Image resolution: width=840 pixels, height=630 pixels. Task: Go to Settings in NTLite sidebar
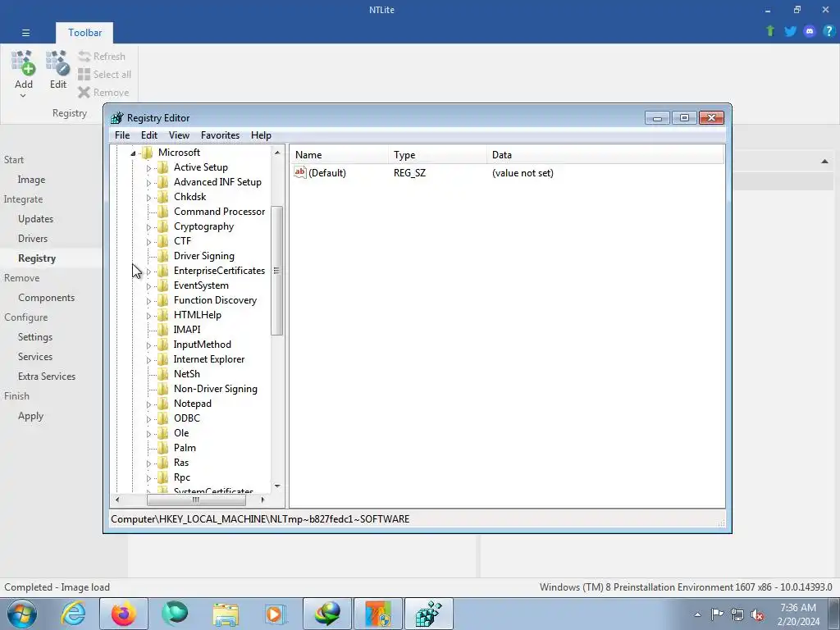pyautogui.click(x=34, y=337)
